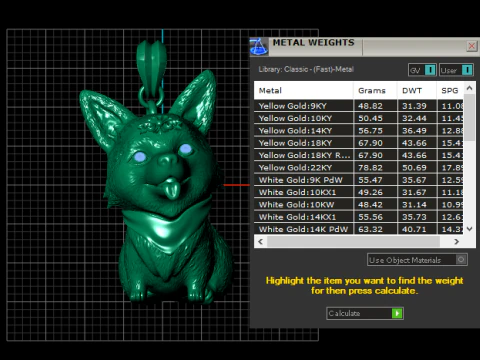480x360 pixels.
Task: Click the 31.14 DWT value
Action: [414, 205]
